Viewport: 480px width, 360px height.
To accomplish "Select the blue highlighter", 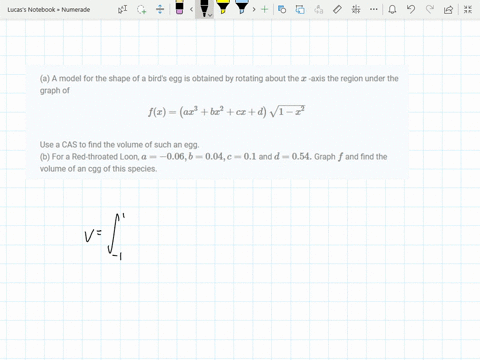I will point(241,7).
